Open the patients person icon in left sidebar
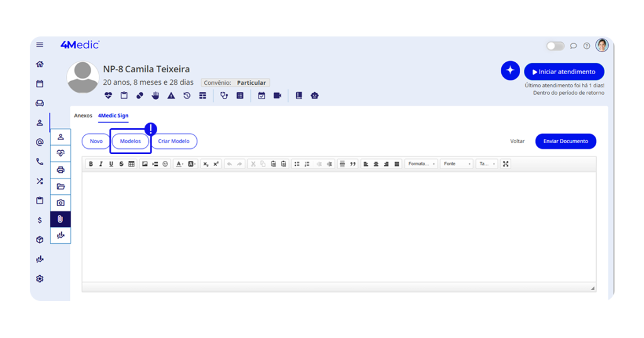Viewport: 644px width, 338px height. (x=40, y=123)
